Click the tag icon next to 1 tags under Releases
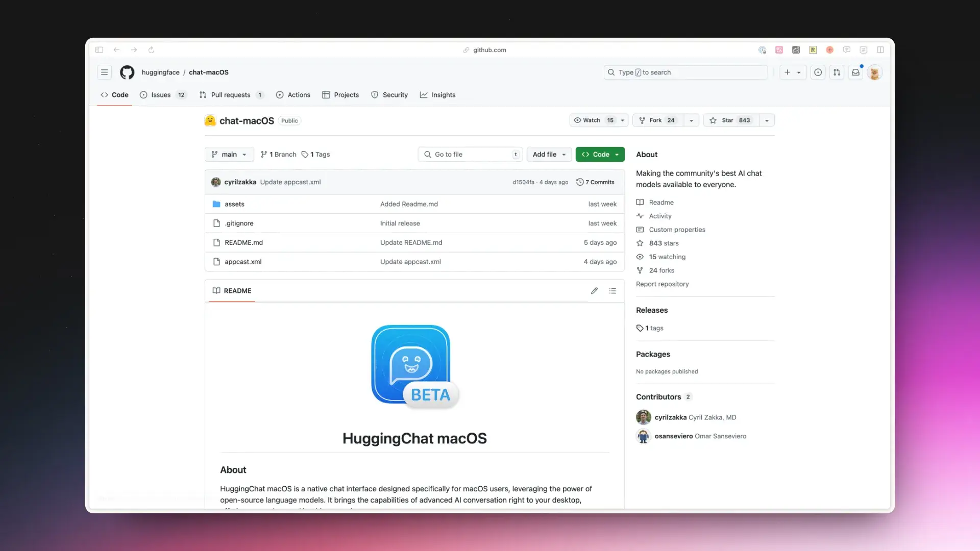The image size is (980, 551). pos(640,328)
